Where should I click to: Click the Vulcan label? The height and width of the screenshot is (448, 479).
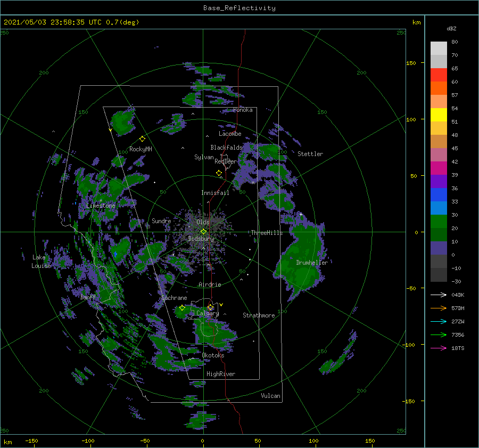click(271, 396)
